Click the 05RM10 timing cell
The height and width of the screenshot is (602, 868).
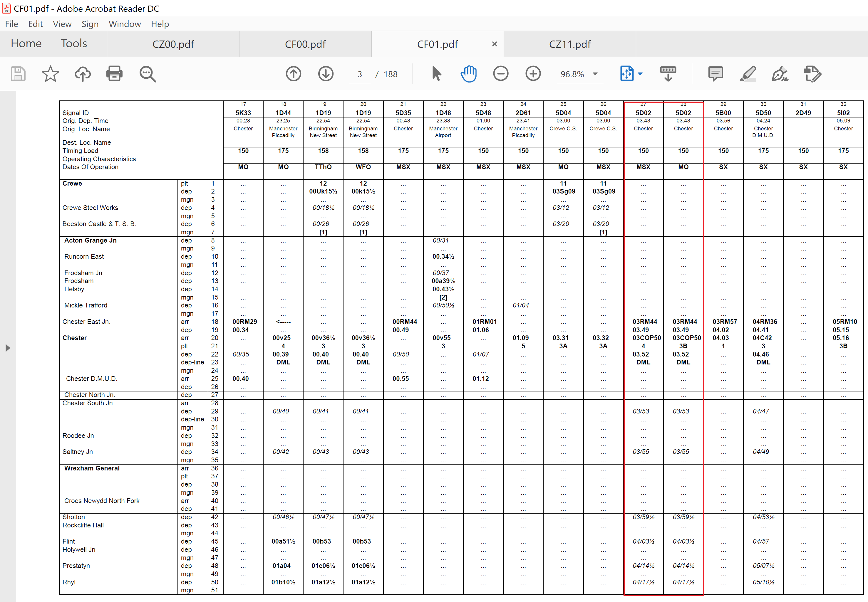(x=845, y=322)
